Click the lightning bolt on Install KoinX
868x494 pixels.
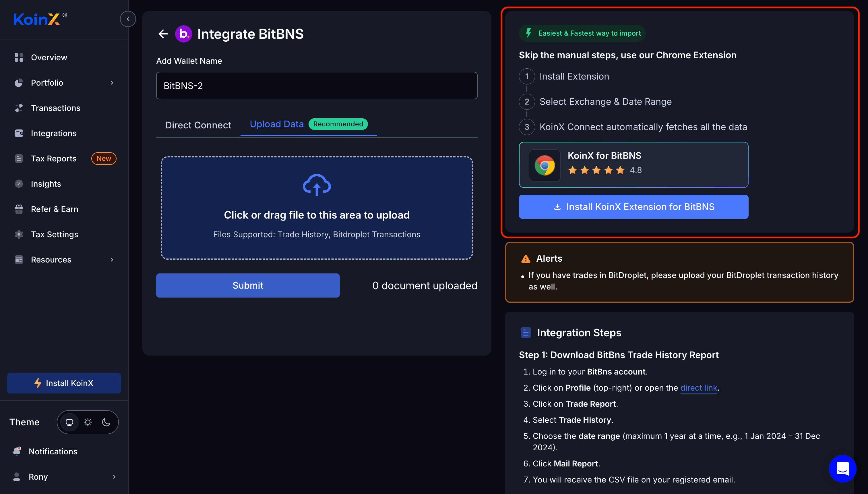(38, 383)
